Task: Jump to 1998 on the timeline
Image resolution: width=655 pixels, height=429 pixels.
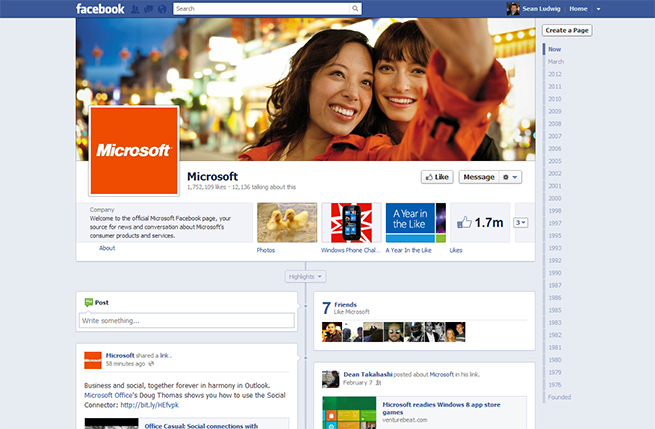Action: click(x=555, y=211)
